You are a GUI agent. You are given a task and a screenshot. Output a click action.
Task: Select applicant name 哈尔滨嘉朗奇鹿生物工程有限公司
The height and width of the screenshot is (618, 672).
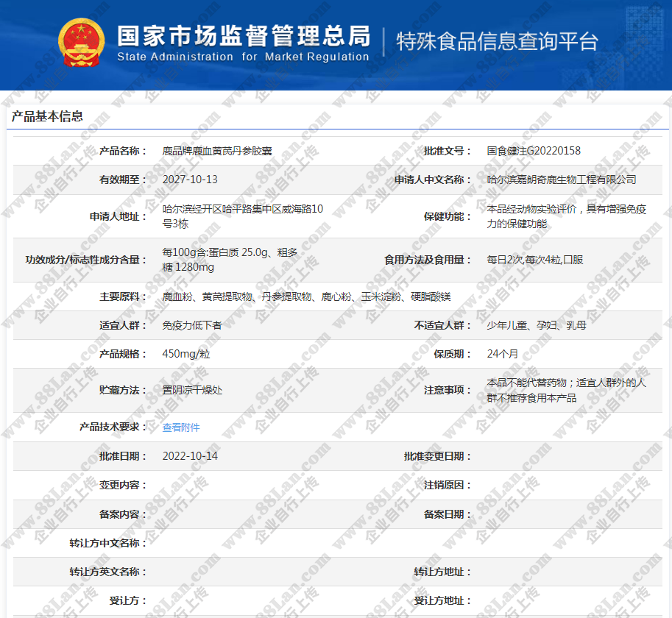coord(562,180)
